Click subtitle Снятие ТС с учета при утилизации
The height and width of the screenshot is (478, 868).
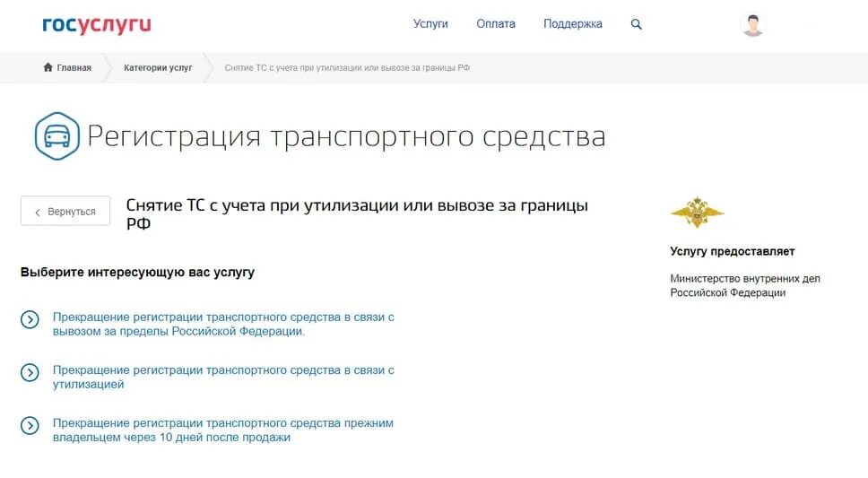[x=357, y=213]
